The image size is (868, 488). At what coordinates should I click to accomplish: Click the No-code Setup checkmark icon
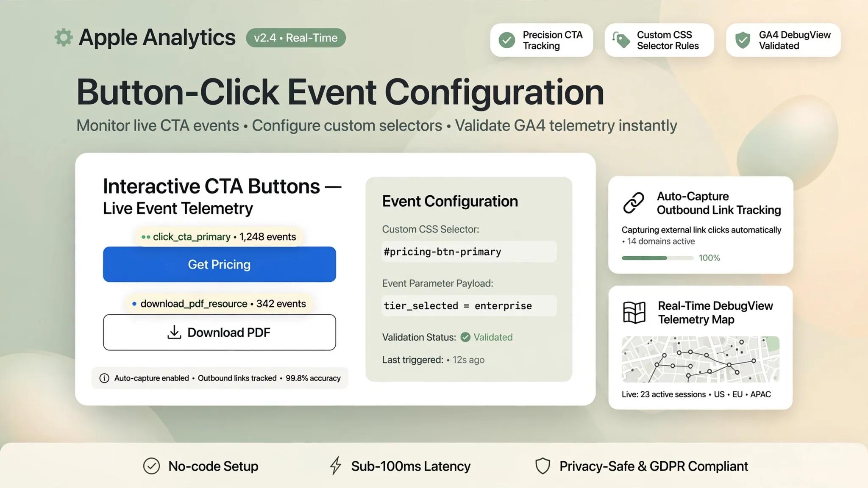tap(151, 466)
